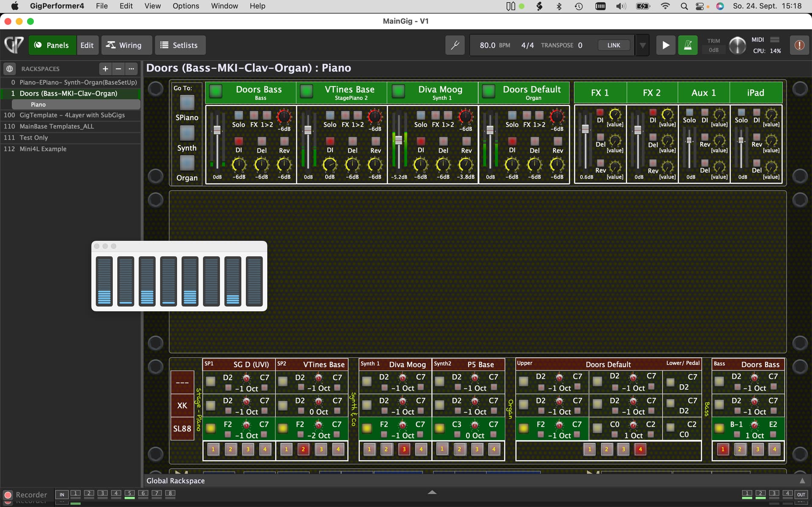Toggle the Recorder record button
The height and width of the screenshot is (507, 812).
[8, 495]
